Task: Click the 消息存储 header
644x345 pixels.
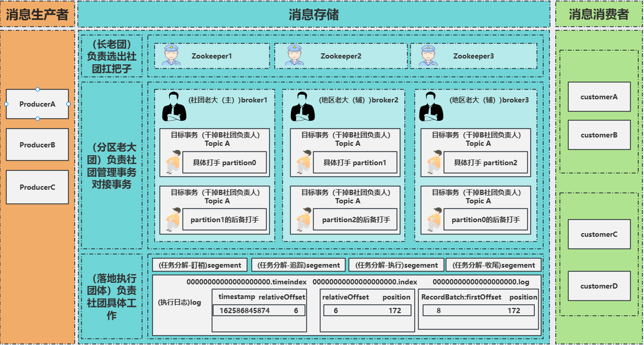Action: click(313, 15)
